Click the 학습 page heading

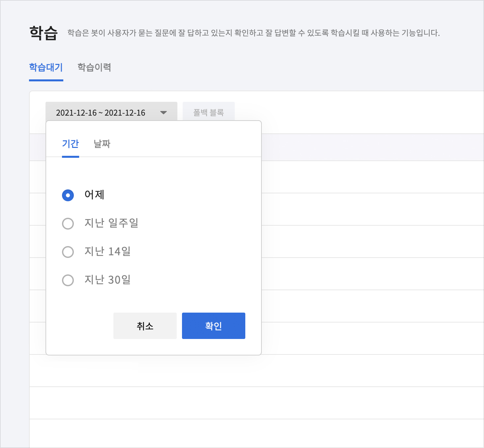click(x=44, y=33)
